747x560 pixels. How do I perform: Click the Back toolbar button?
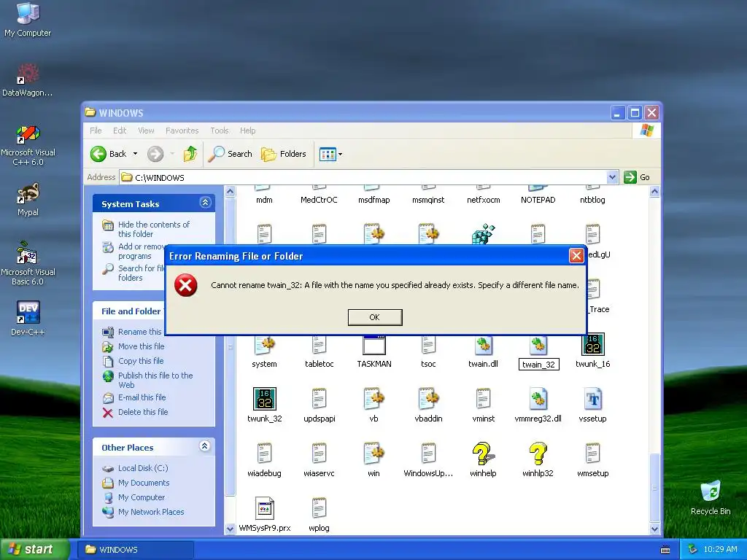[x=109, y=154]
